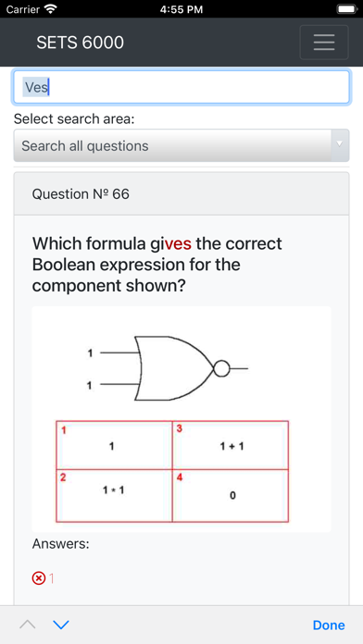The width and height of the screenshot is (363, 644).
Task: Open the 'Search all questions' dropdown
Action: [x=181, y=146]
